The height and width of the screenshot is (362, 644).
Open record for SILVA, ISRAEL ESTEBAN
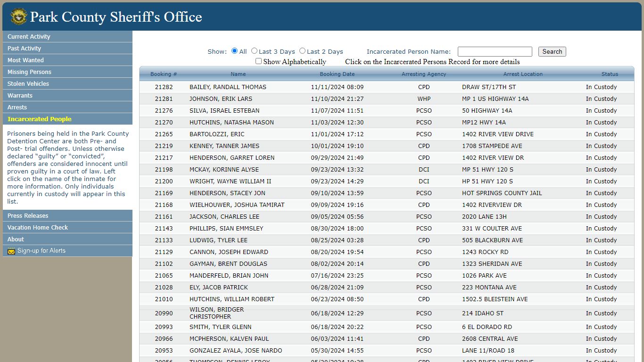click(387, 111)
